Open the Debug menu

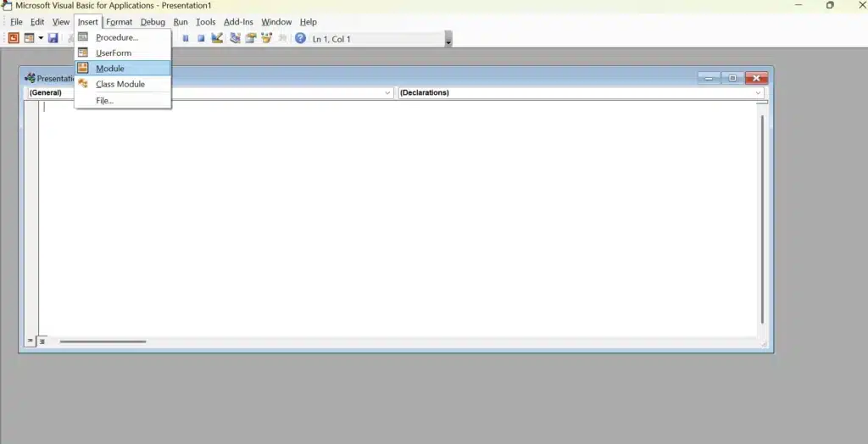[x=153, y=22]
